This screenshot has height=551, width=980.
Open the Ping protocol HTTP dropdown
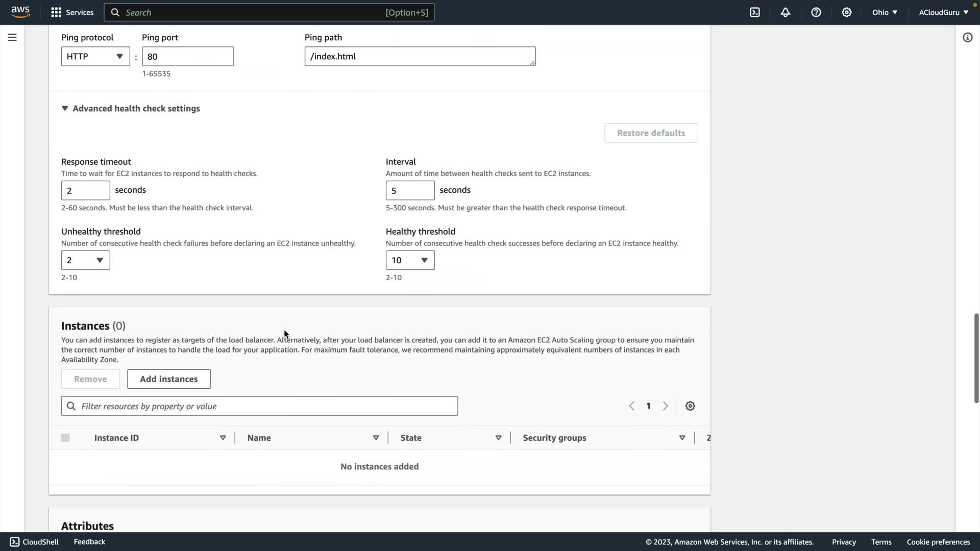95,56
